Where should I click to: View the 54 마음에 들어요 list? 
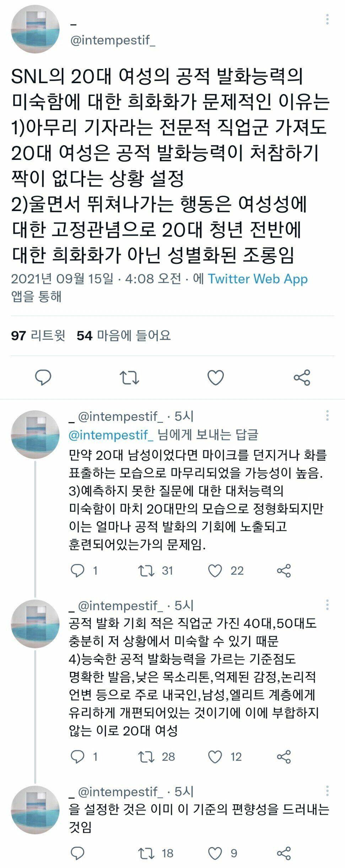[x=124, y=335]
